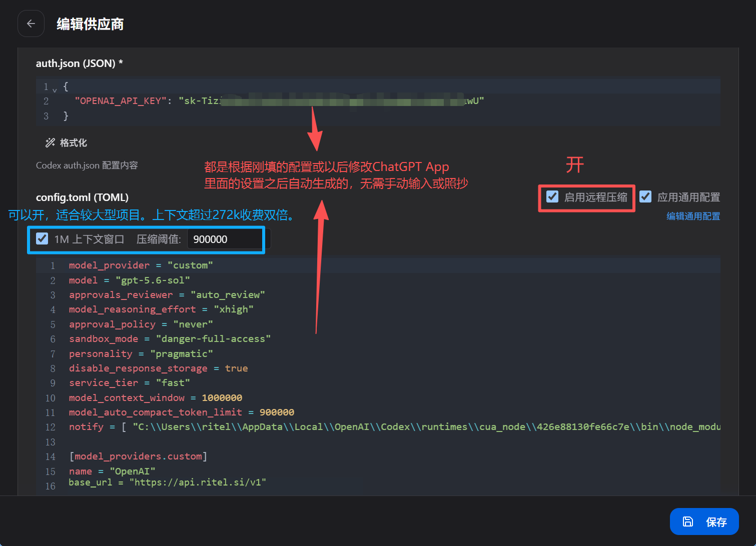Toggle the 1M 上下文窗口 checkbox

point(42,238)
